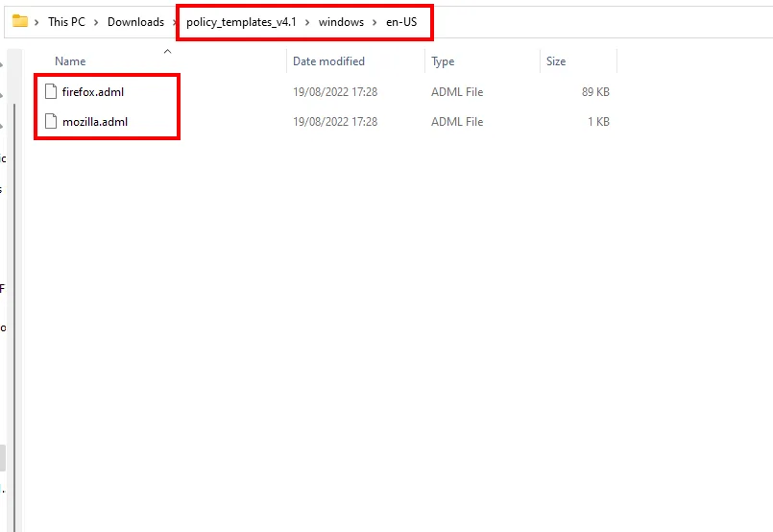
Task: Expand chevron after folder icon
Action: tap(36, 22)
